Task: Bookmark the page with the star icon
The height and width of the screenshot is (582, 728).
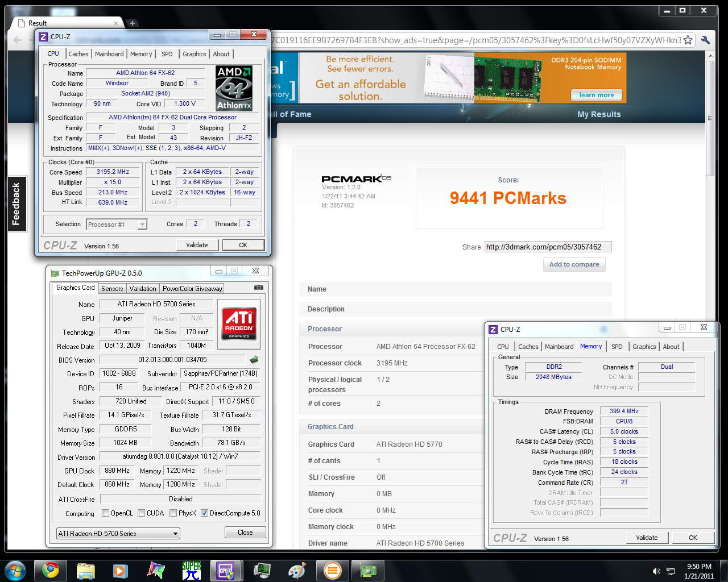Action: [688, 40]
